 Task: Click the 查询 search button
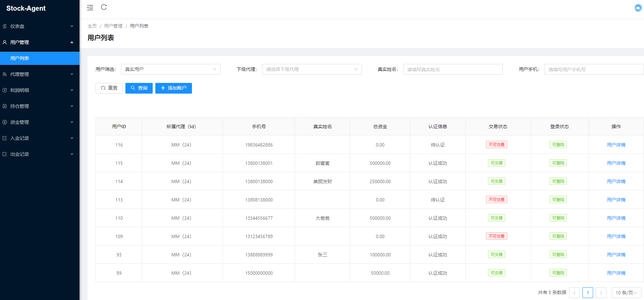139,88
